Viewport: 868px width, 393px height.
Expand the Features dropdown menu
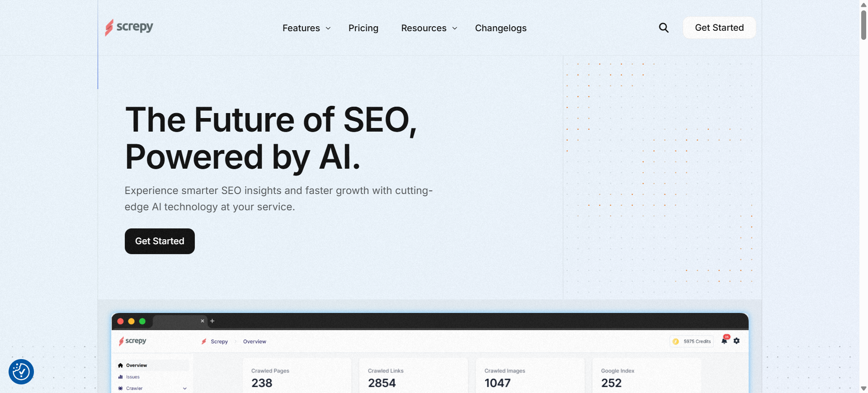pos(307,28)
